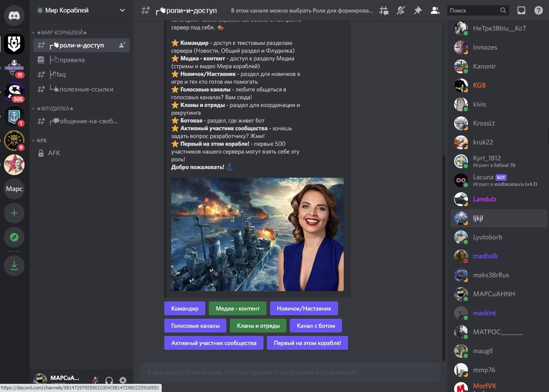Screen dimensions: 549x392
Task: Open the Мир Кораблей server dropdown menu
Action: [x=82, y=10]
